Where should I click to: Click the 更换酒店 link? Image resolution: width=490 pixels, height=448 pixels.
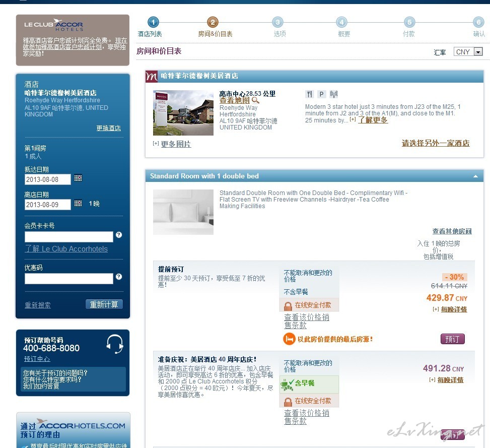108,128
